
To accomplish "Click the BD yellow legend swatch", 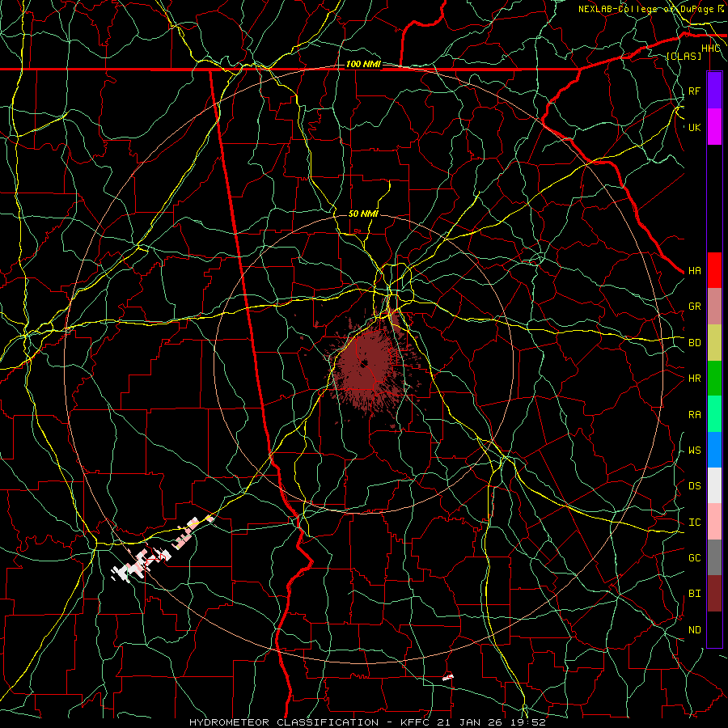I will [x=714, y=343].
